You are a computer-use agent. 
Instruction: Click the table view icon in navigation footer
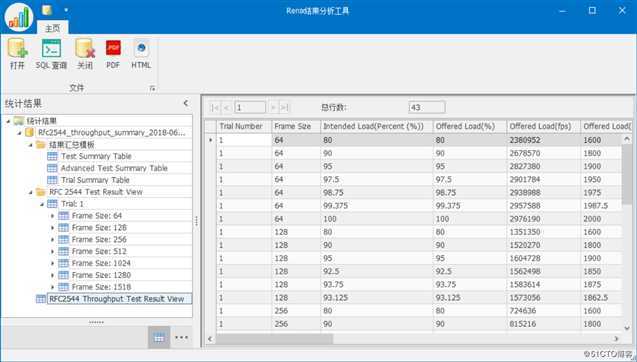pos(159,337)
